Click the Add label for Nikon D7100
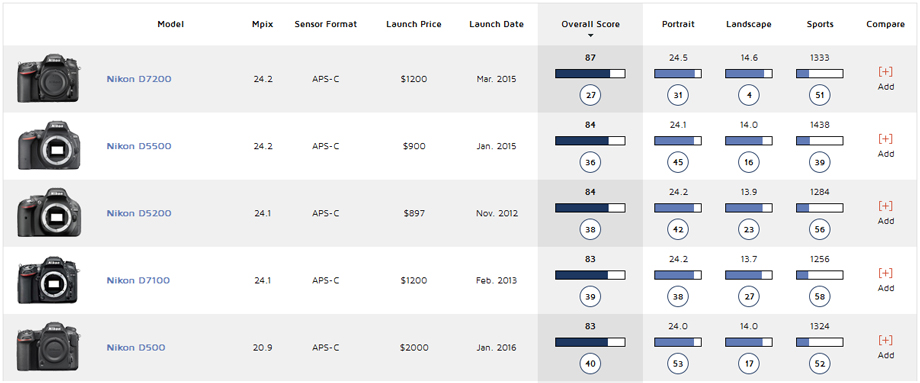Viewport: 920px width, 383px height. [885, 288]
